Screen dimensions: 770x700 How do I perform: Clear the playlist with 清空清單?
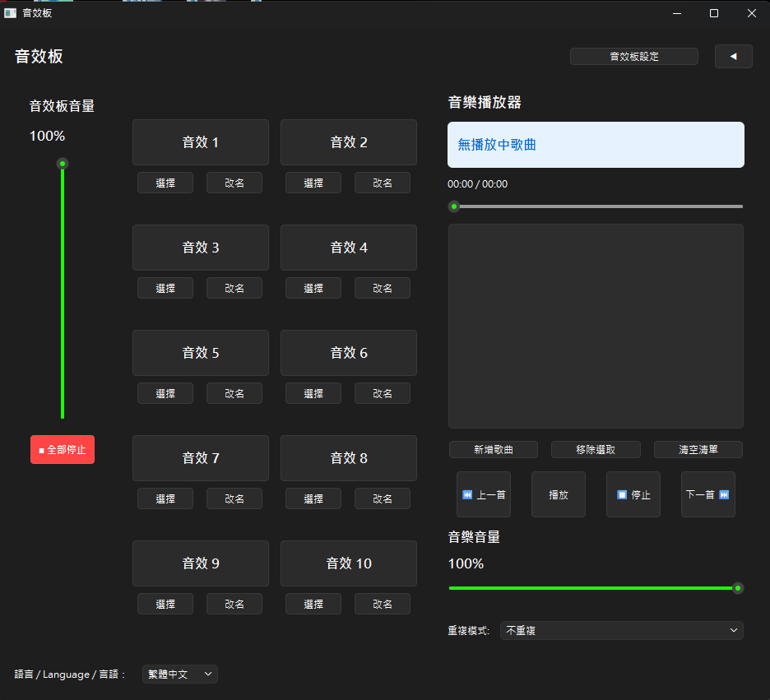(698, 450)
